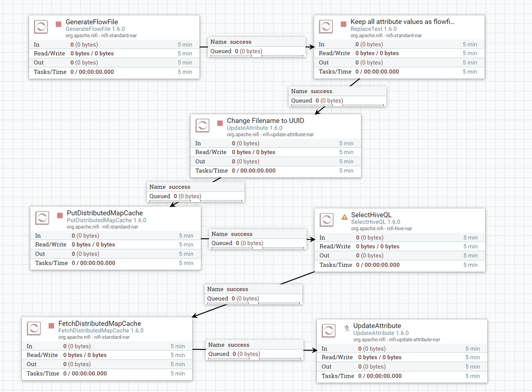532x392 pixels.
Task: Select success connection from ReplaceText to Change Filename
Action: click(337, 96)
